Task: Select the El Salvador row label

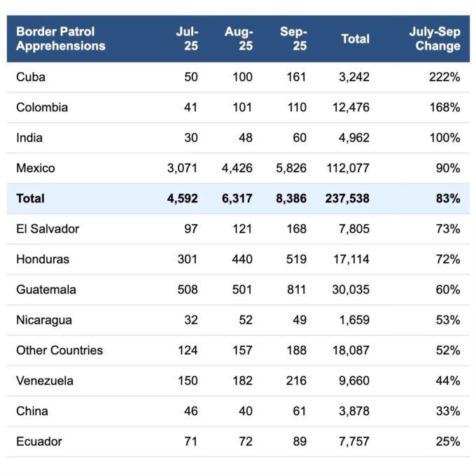Action: coord(48,229)
